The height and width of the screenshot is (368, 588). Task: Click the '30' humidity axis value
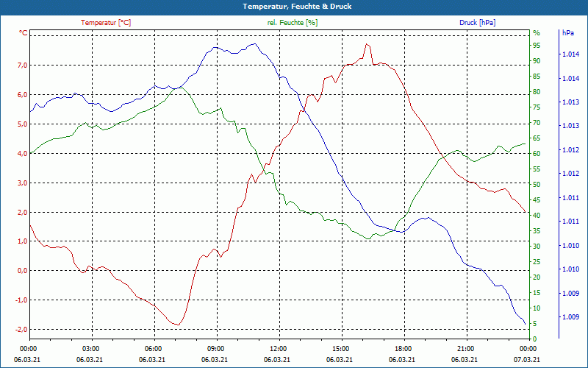point(537,247)
